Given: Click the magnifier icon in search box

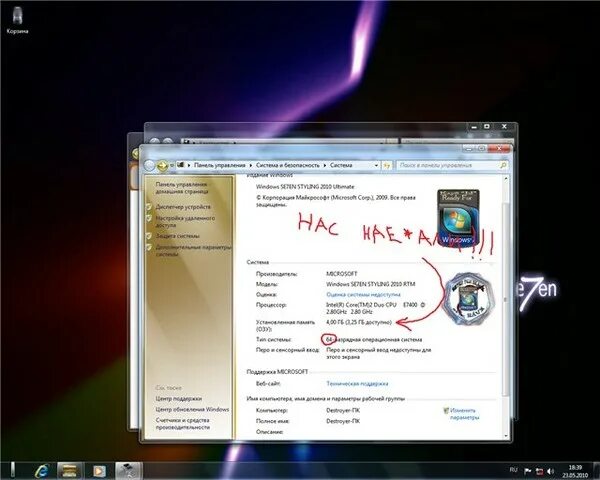Looking at the screenshot, I should click(503, 165).
